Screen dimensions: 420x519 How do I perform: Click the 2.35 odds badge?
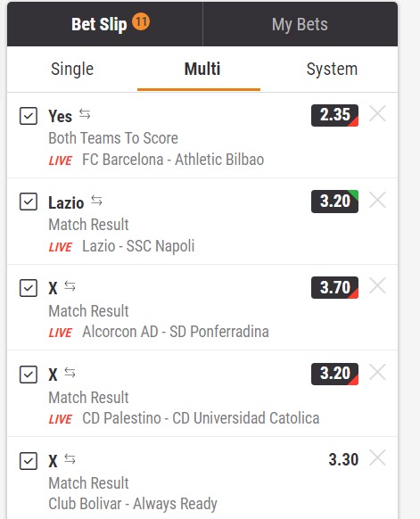click(x=334, y=115)
